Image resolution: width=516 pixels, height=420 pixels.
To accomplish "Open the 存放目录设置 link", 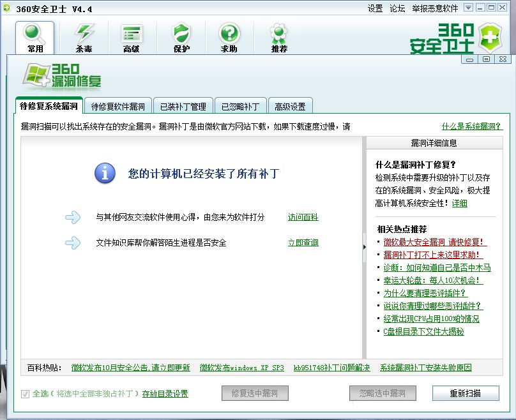I will 165,394.
